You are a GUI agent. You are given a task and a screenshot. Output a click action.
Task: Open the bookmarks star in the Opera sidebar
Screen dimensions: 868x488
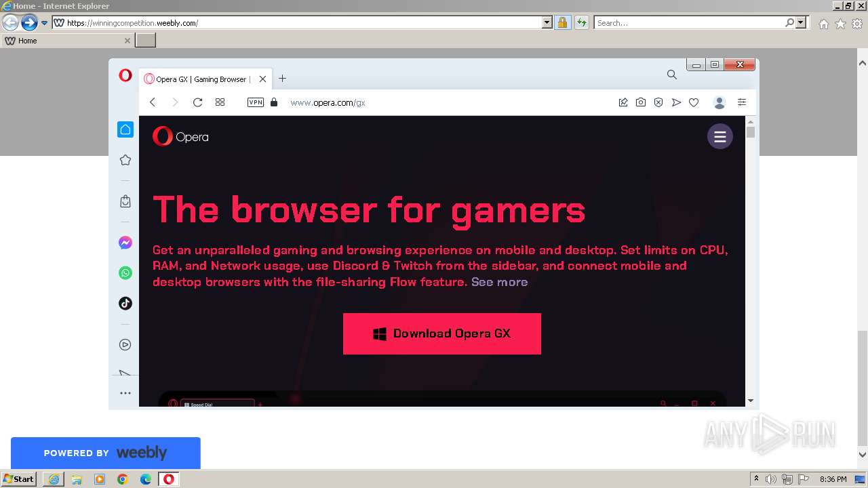point(125,160)
